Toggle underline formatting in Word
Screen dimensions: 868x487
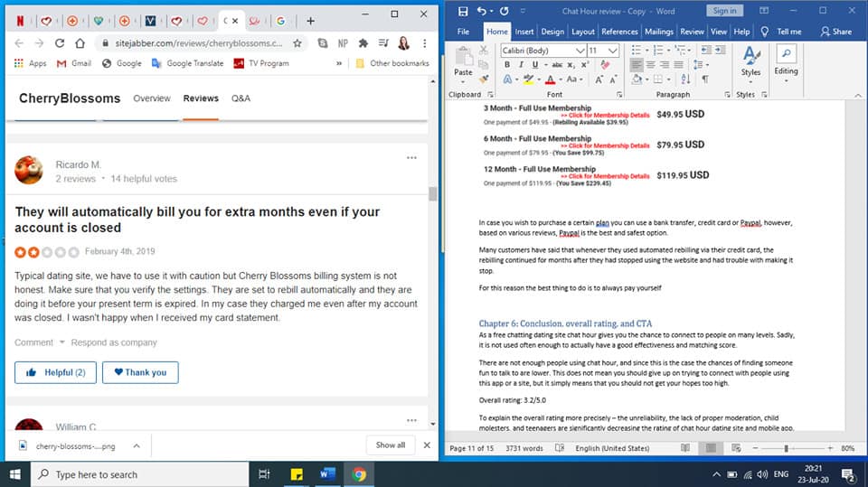(534, 65)
